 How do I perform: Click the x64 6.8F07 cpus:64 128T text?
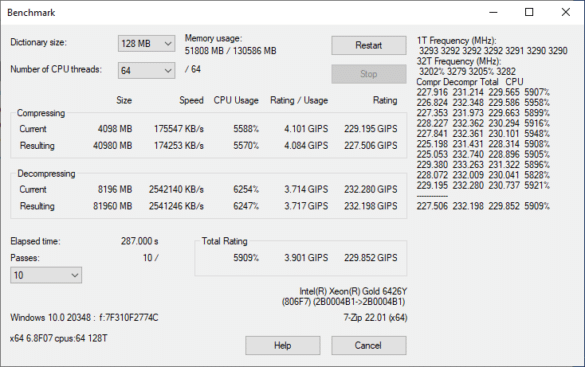point(59,338)
